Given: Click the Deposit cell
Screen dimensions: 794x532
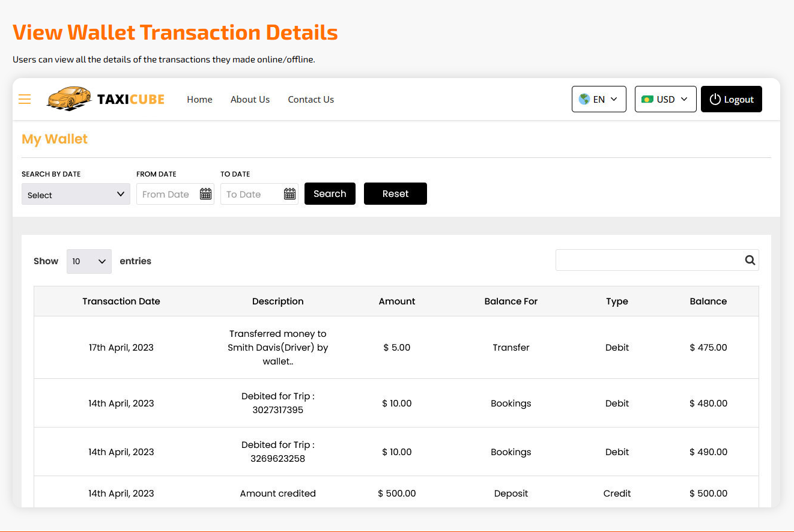Looking at the screenshot, I should point(511,494).
